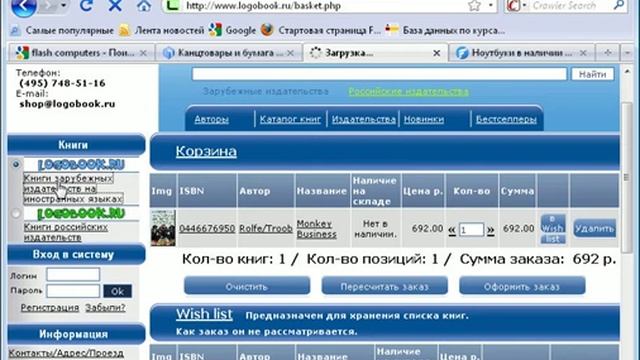Viewport: 640px width, 360px height.
Task: Click Удалить to remove the book
Action: point(594,229)
